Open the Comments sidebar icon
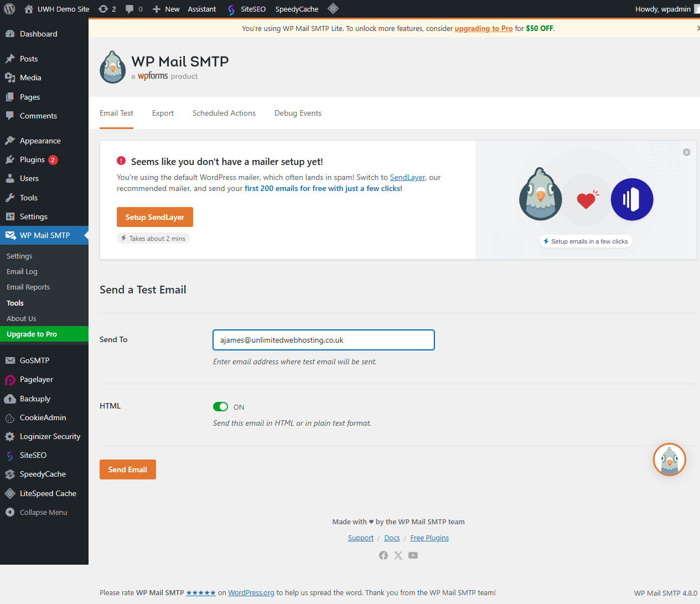The width and height of the screenshot is (700, 604). pos(10,116)
